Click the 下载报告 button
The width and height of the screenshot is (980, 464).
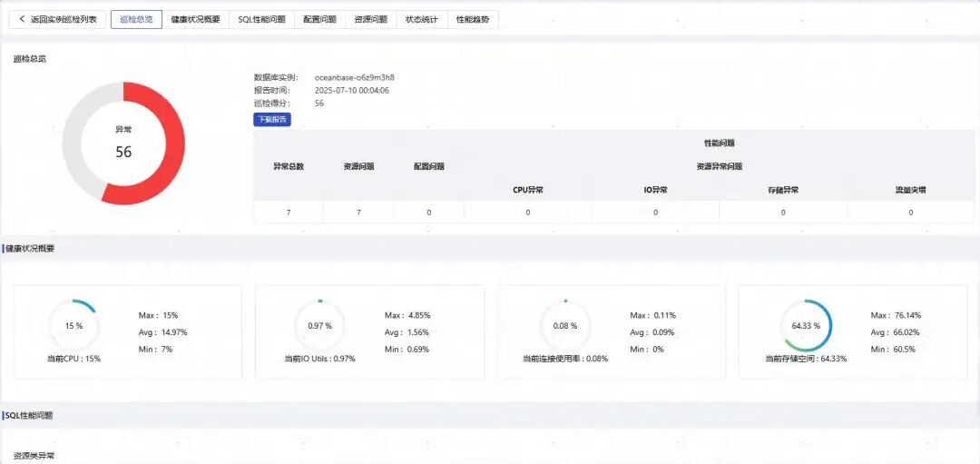coord(272,119)
